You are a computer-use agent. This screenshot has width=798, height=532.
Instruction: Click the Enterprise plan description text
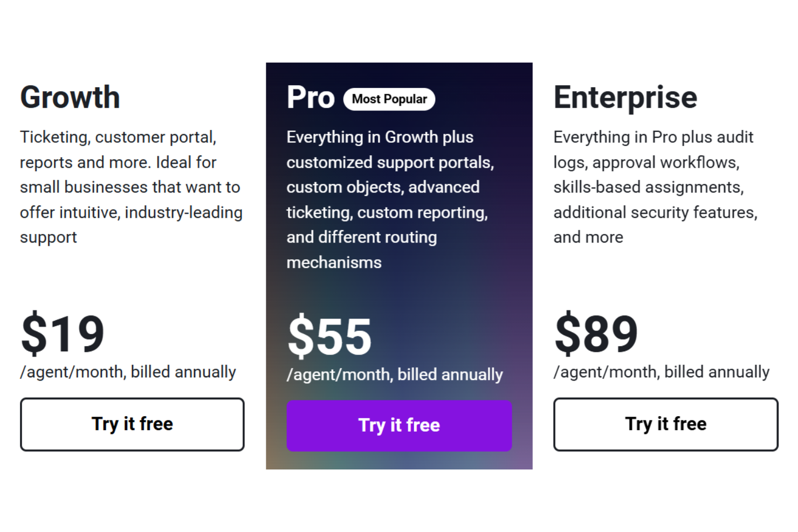point(655,186)
